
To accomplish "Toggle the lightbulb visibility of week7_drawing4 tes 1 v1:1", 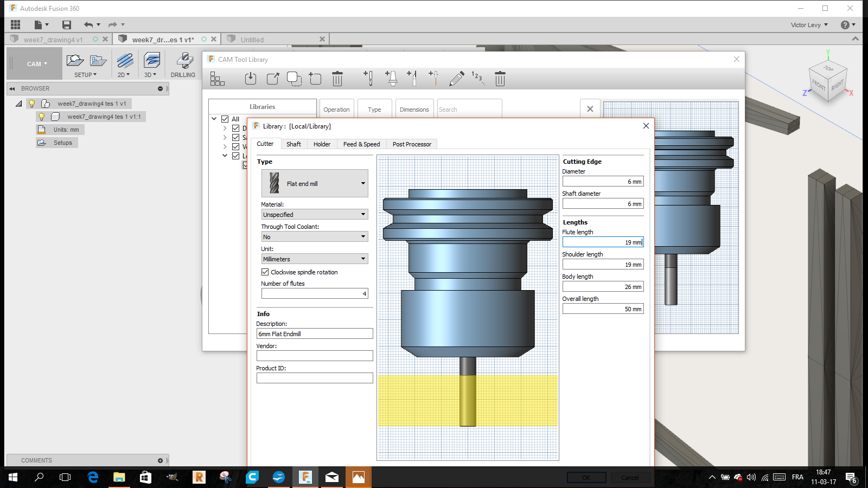I will 41,117.
